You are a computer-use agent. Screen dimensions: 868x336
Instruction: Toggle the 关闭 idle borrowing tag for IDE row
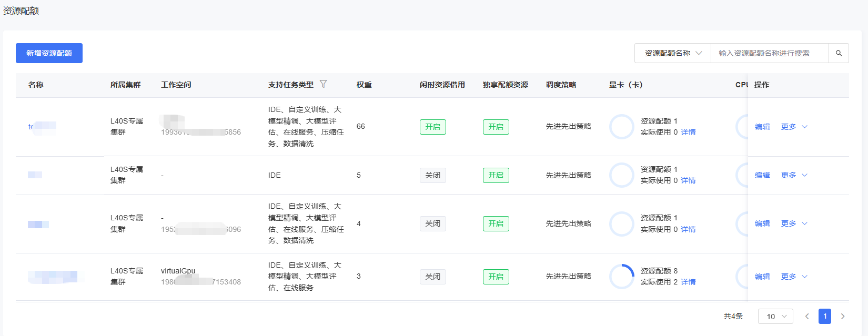(x=432, y=175)
